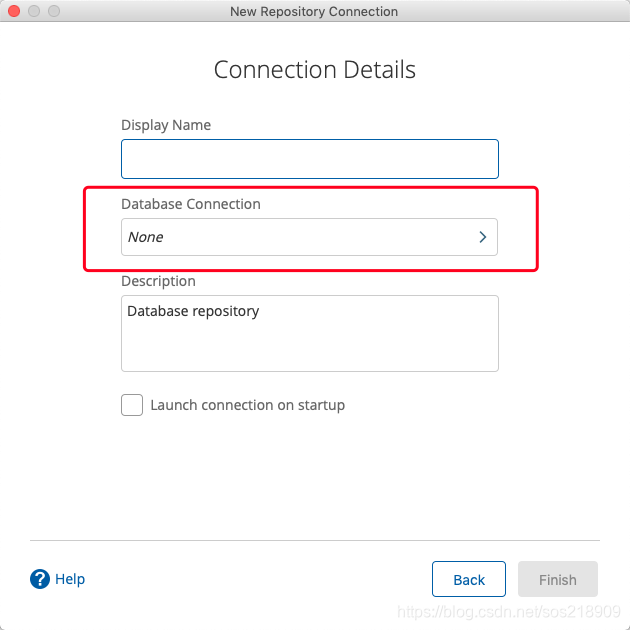Close the New Repository Connection window

pyautogui.click(x=14, y=11)
